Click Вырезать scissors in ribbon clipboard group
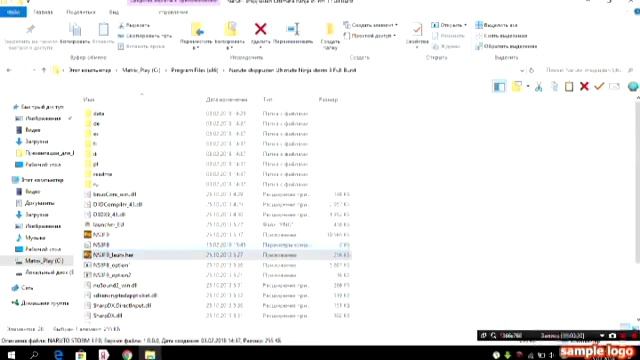640x360 pixels. 134,25
